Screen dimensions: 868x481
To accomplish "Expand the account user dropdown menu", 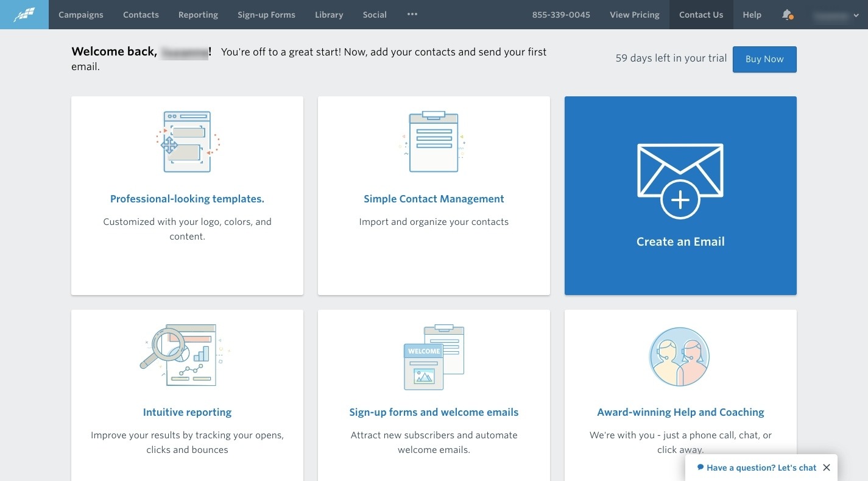I will 836,16.
